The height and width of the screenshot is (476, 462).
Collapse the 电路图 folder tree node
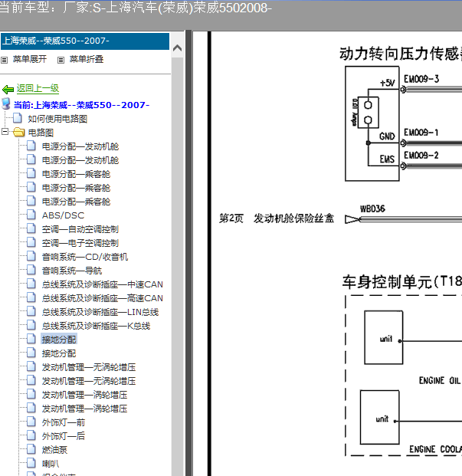[5, 132]
